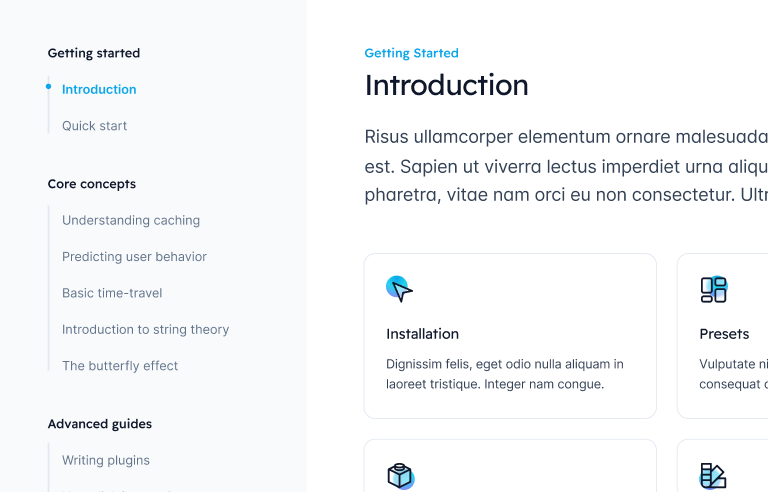
Task: Click the Presets card title
Action: pyautogui.click(x=724, y=334)
